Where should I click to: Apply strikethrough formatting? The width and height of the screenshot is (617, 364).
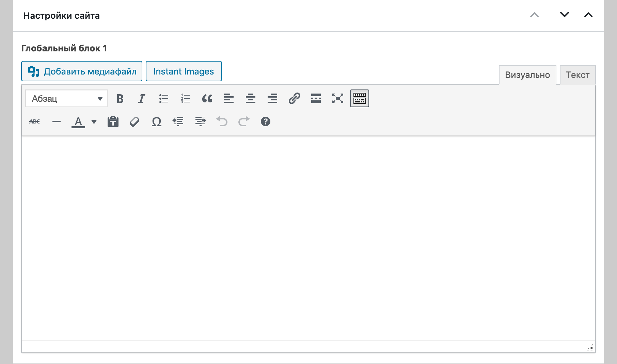coord(35,121)
